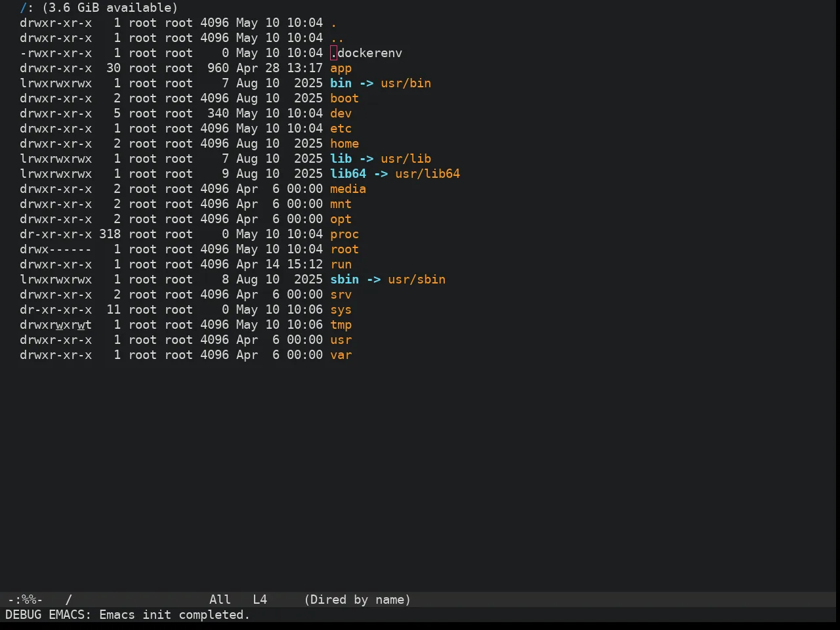Follow the bin symlink entry

click(x=341, y=83)
